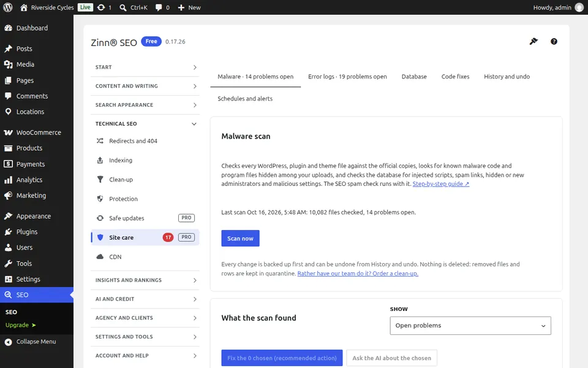Screen dimensions: 588x368
Task: Click the Scan now button
Action: tap(240, 239)
